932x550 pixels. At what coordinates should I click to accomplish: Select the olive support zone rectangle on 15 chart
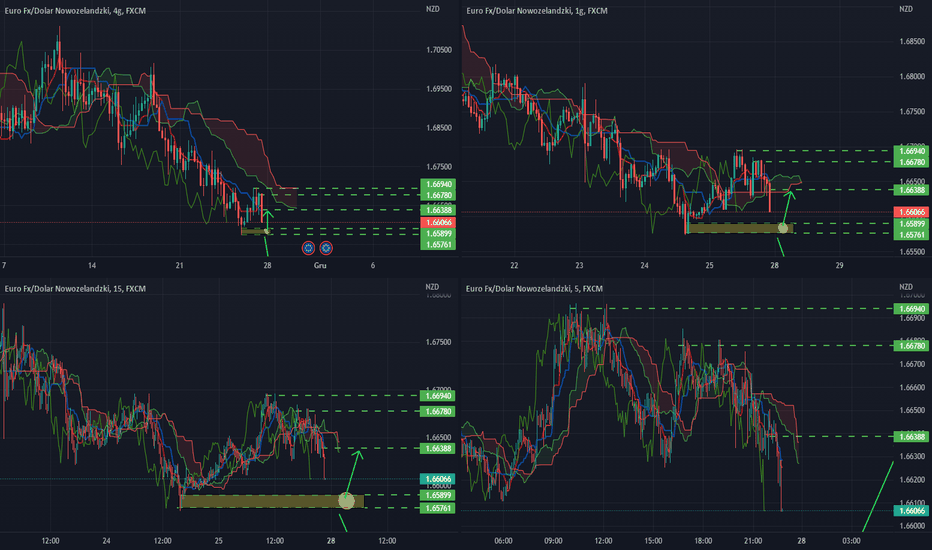pyautogui.click(x=272, y=501)
